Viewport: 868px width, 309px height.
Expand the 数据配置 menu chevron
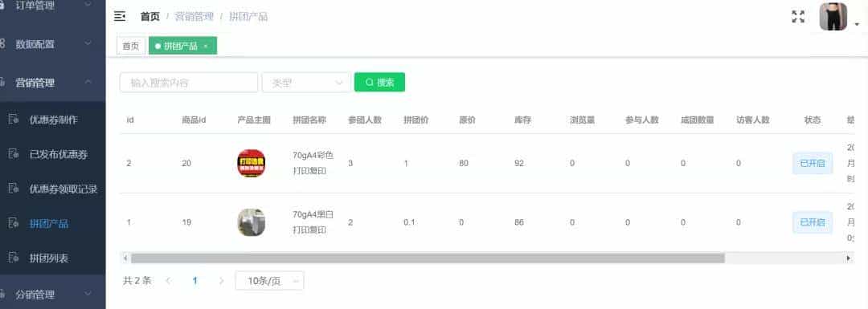(x=88, y=43)
